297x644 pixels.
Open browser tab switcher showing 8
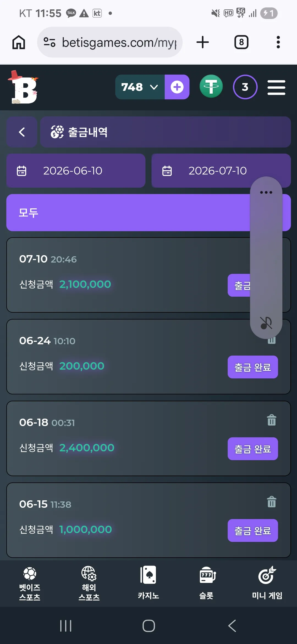[x=241, y=42]
